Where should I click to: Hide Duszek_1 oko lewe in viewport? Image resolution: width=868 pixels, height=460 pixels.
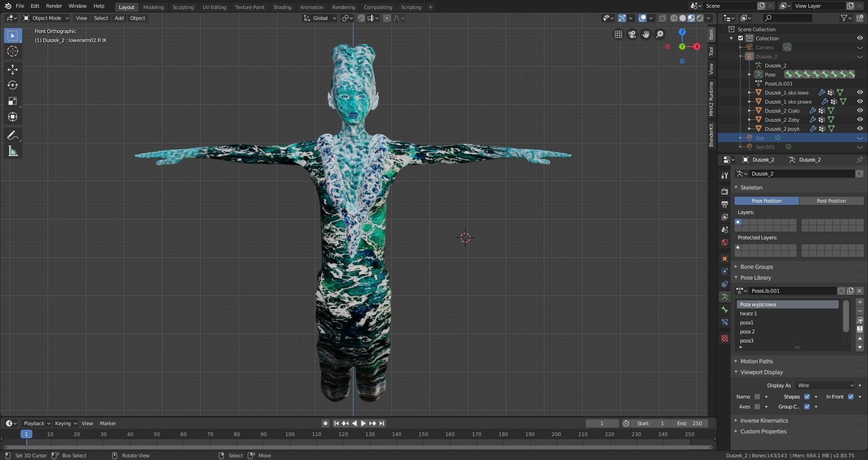coord(860,93)
